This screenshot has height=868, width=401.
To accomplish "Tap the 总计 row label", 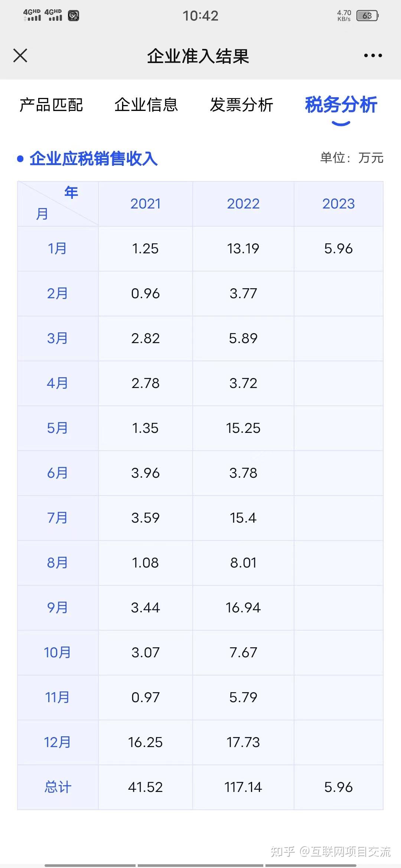I will (x=58, y=787).
